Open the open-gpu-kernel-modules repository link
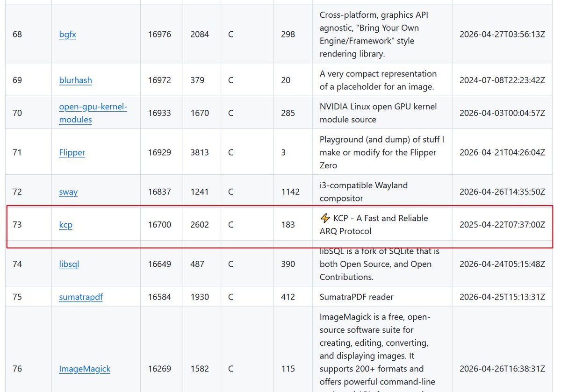Viewport: 561px width, 392px height. [x=93, y=113]
